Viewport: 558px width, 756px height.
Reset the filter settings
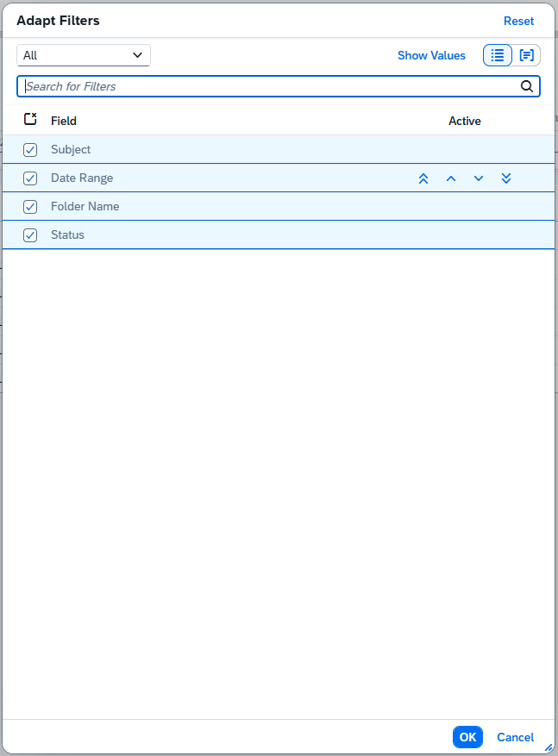point(518,21)
